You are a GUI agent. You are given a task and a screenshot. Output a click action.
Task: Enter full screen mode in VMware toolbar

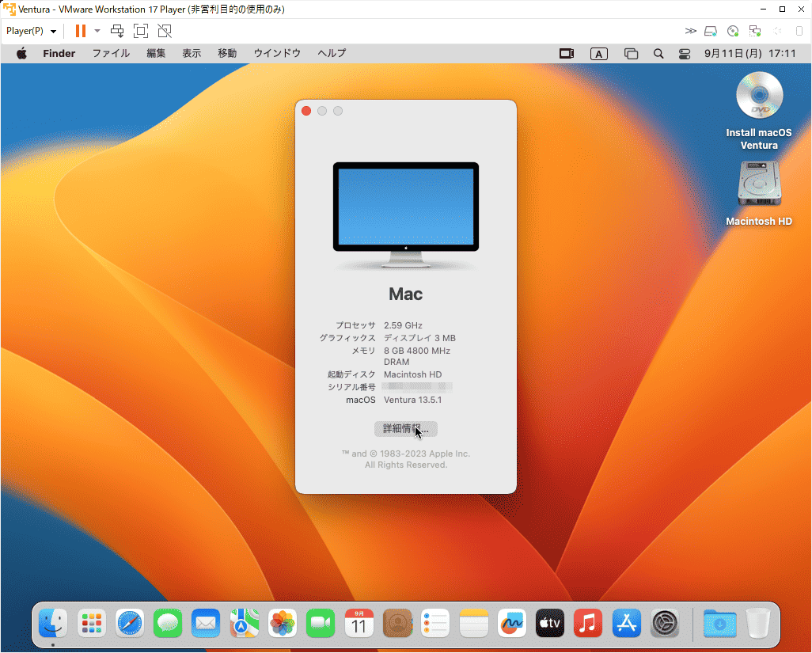pyautogui.click(x=141, y=31)
